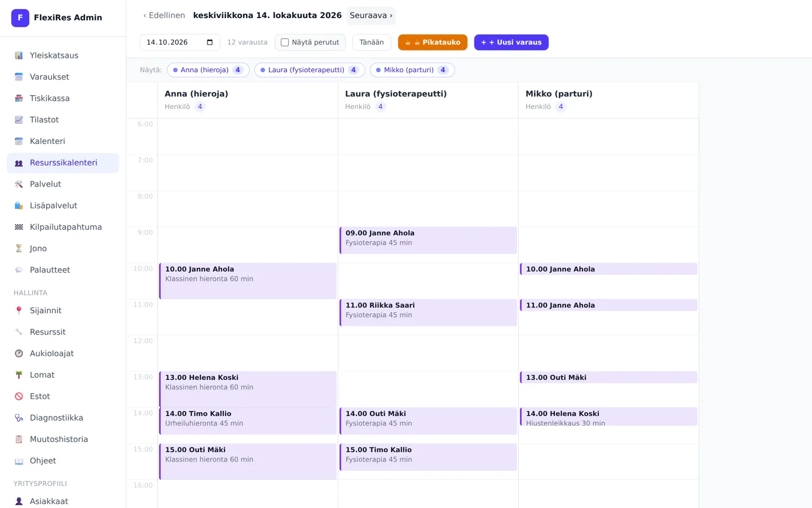The height and width of the screenshot is (508, 812).
Task: Click Estot prohibited icon
Action: pyautogui.click(x=19, y=396)
